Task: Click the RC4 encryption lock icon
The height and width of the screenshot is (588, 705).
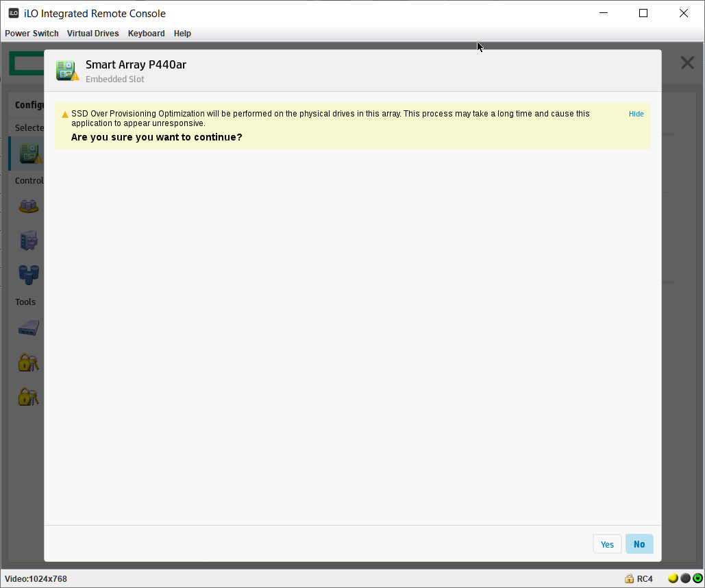Action: 629,578
